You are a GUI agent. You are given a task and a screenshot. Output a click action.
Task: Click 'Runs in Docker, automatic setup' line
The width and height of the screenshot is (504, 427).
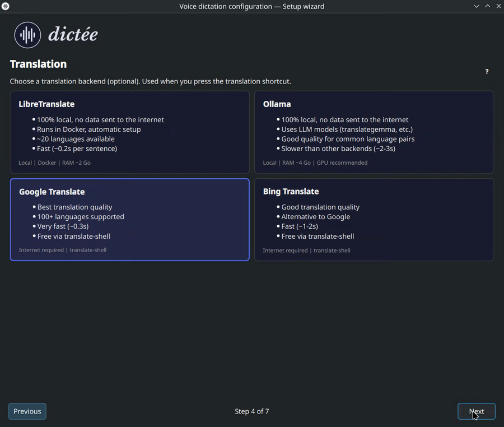pos(88,129)
